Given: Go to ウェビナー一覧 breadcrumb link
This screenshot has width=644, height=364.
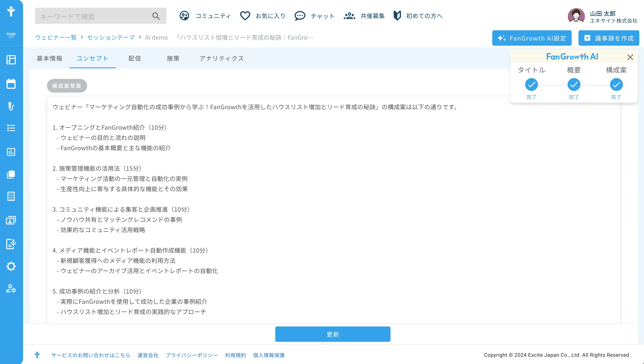Looking at the screenshot, I should click(56, 38).
